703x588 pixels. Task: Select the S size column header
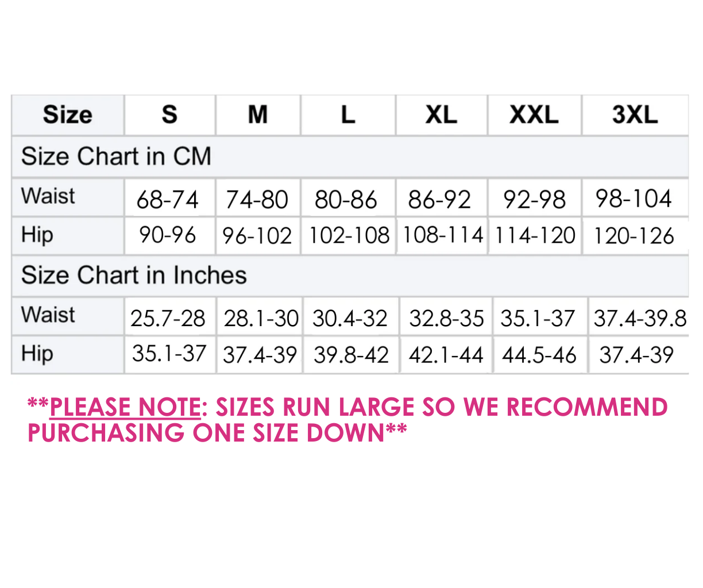[169, 115]
